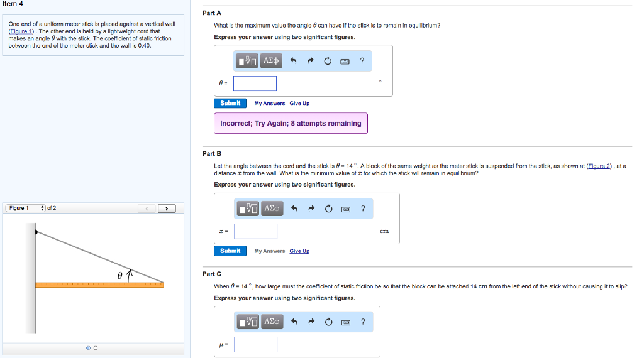The image size is (644, 358).
Task: Click the Part C heading
Action: pyautogui.click(x=212, y=274)
